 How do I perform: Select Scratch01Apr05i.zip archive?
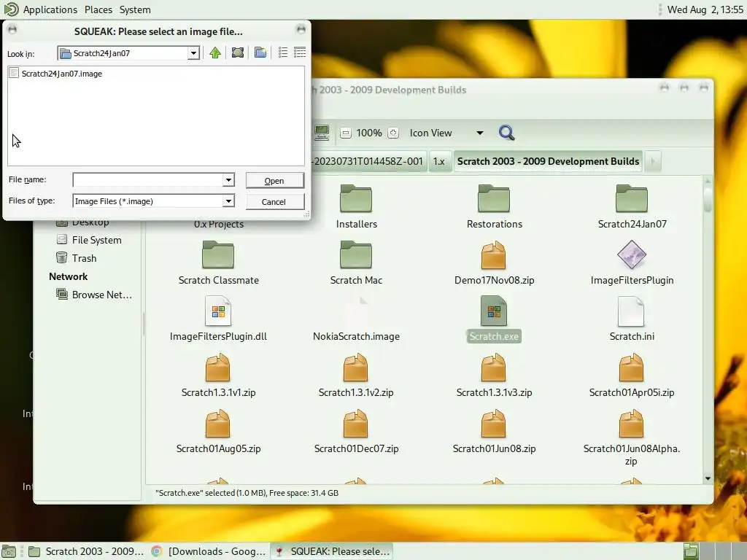[x=632, y=376]
